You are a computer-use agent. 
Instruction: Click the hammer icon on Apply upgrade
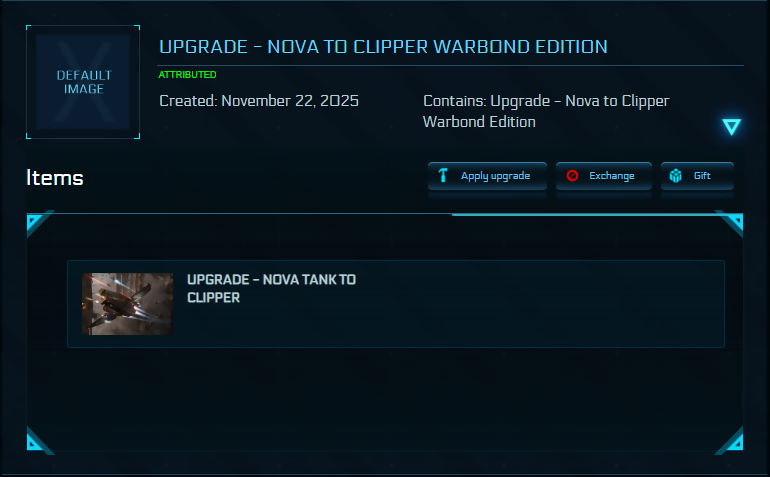[443, 176]
